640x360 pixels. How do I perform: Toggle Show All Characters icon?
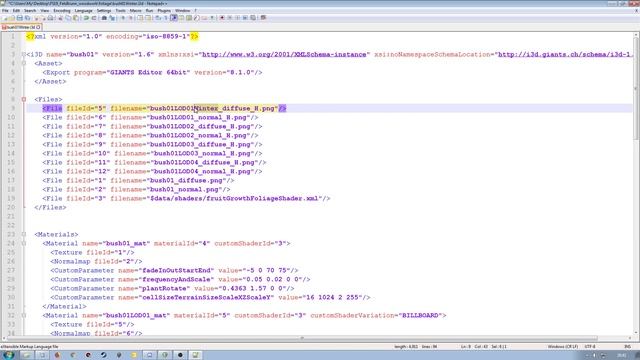pos(165,18)
